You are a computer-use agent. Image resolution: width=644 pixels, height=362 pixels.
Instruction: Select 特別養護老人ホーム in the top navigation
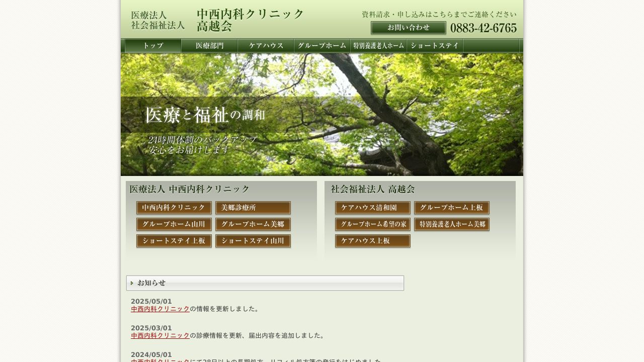click(x=378, y=46)
